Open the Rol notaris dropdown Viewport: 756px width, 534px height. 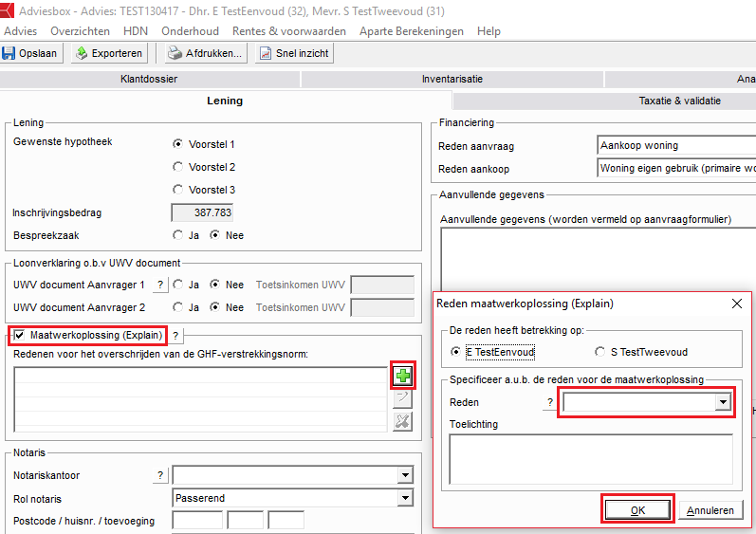tap(405, 498)
